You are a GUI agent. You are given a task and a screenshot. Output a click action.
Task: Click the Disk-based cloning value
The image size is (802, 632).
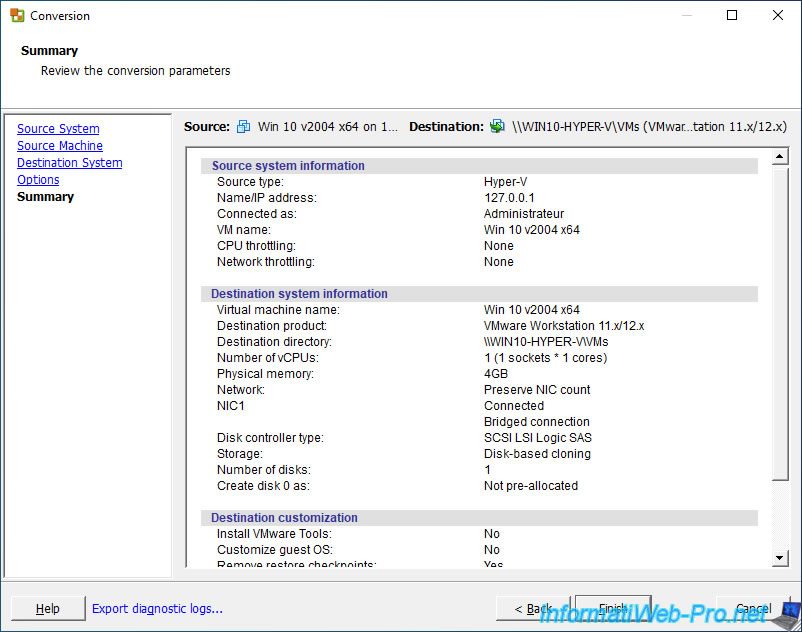click(x=537, y=454)
